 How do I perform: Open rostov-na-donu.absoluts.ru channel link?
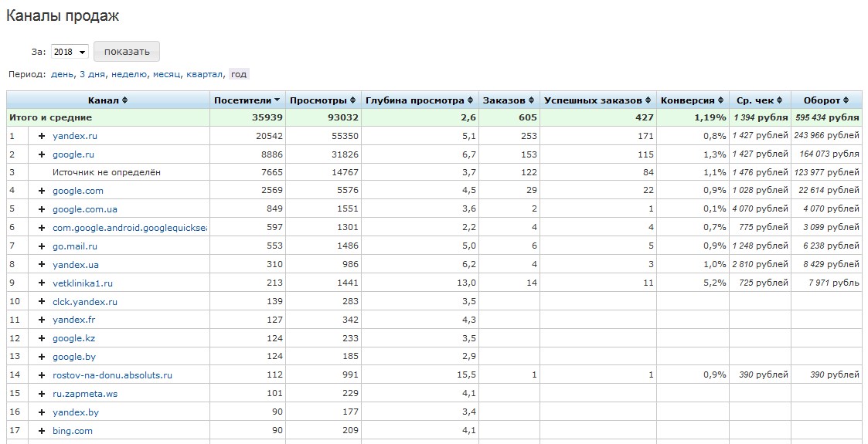tap(112, 375)
